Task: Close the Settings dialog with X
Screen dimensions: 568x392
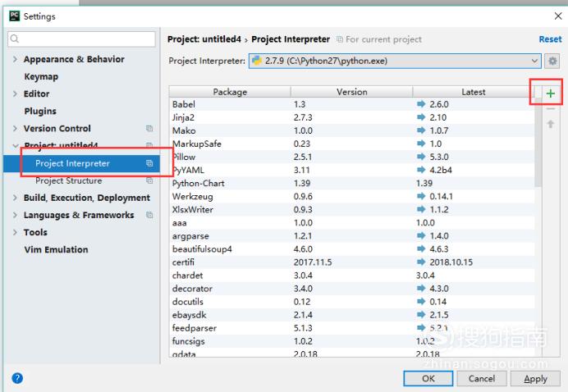Action: 558,16
